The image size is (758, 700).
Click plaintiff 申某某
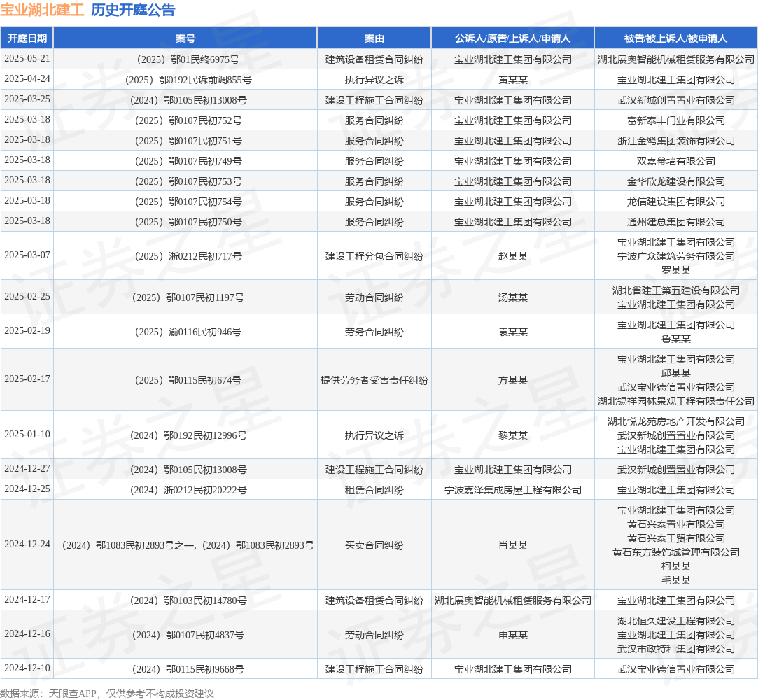513,635
